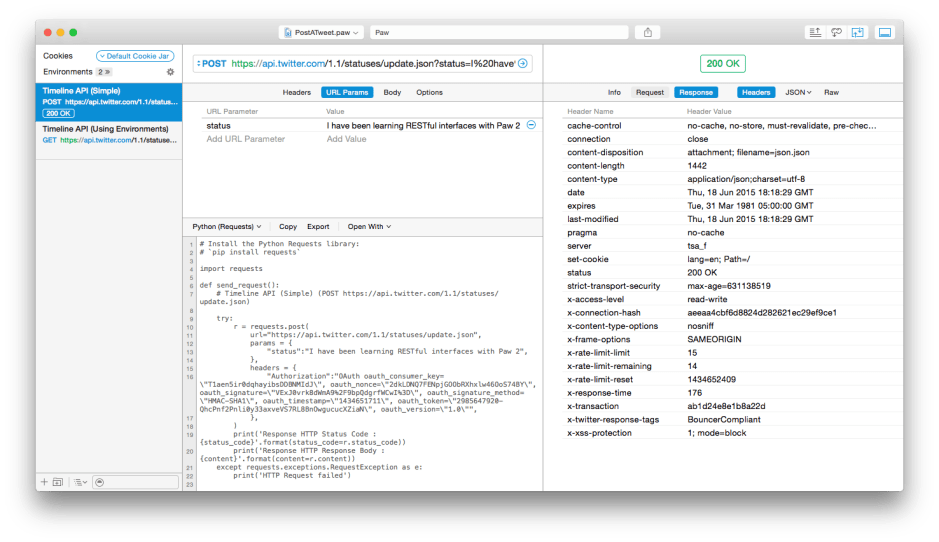
Task: Click the Environments label
Action: tap(67, 72)
